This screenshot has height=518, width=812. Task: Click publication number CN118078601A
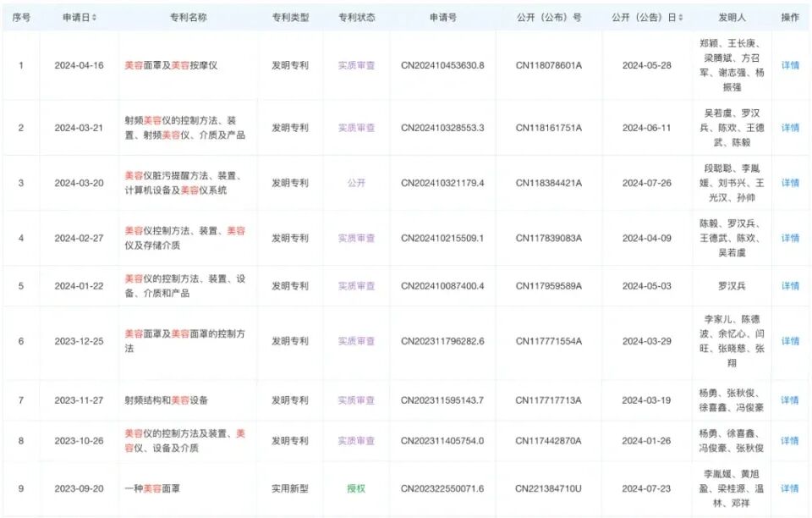[549, 65]
